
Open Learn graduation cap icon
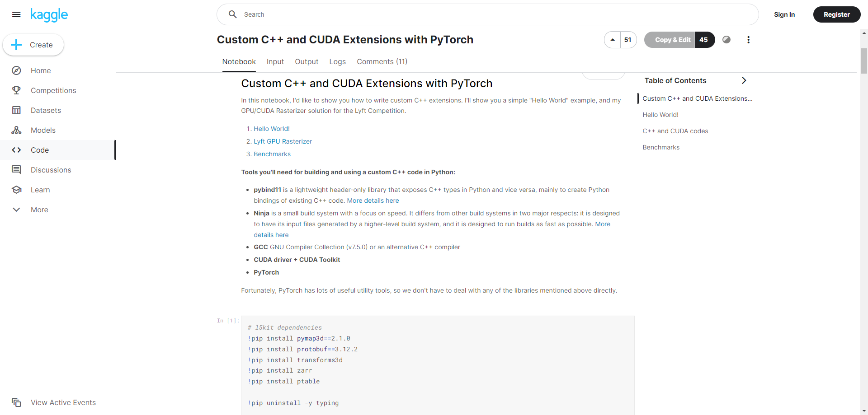pyautogui.click(x=16, y=190)
